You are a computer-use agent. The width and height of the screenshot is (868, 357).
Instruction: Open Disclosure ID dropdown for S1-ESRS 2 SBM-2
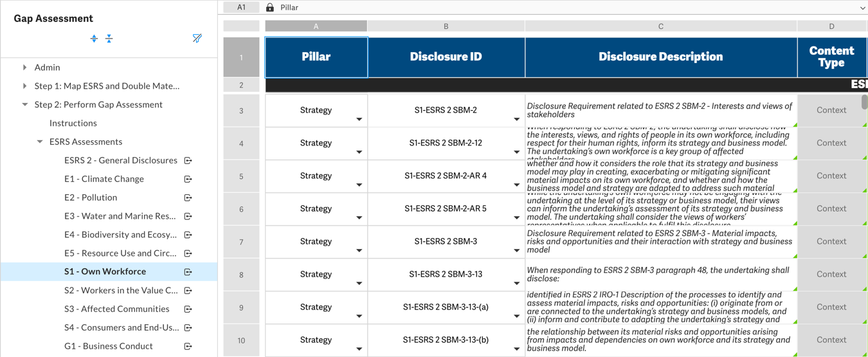pyautogui.click(x=517, y=120)
